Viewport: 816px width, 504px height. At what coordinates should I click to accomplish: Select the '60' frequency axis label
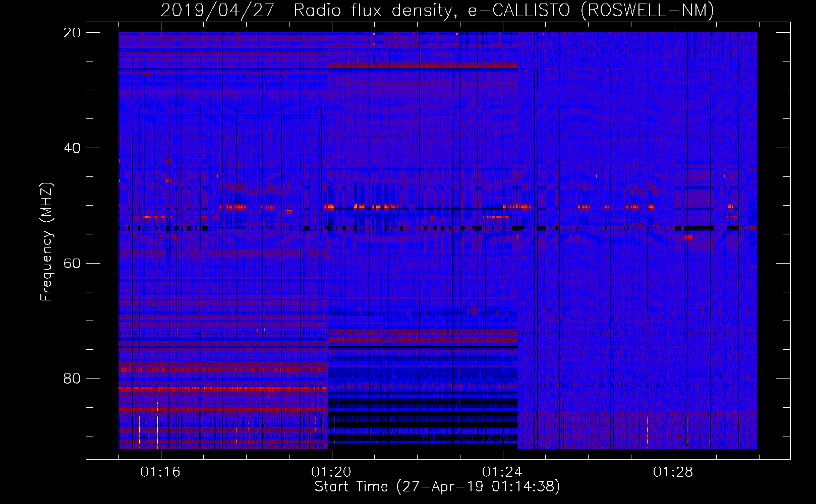point(72,264)
